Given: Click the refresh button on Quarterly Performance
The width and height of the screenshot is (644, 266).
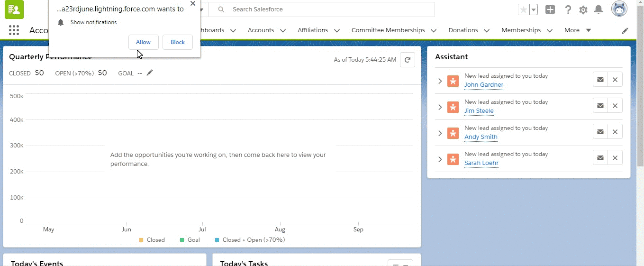Looking at the screenshot, I should 408,60.
